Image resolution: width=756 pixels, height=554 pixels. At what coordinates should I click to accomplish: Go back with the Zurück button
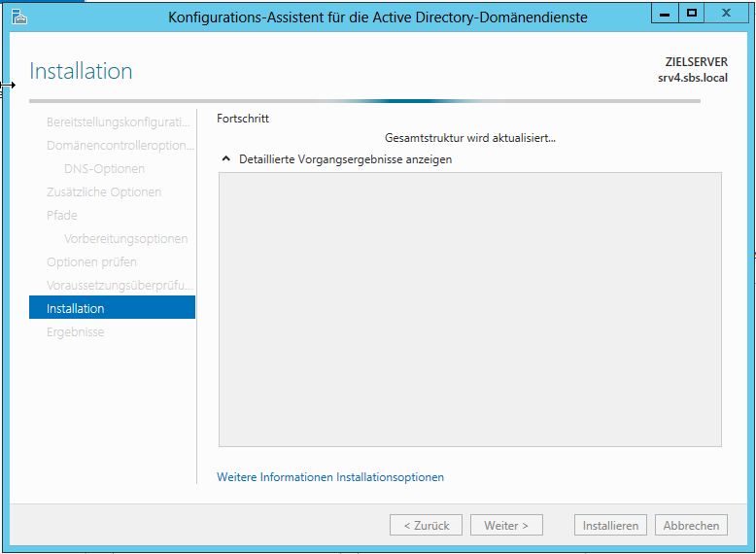[x=426, y=525]
